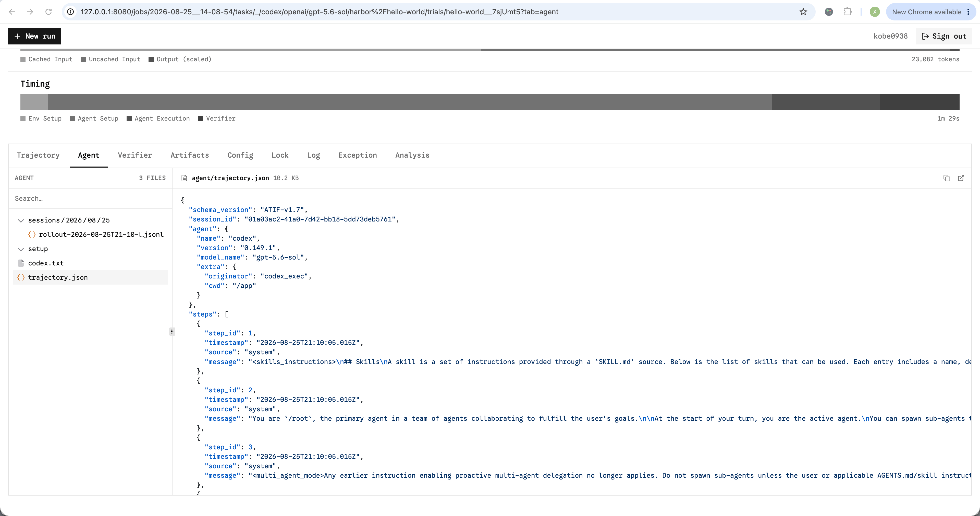Click the agent/trajectory.json file path header
The height and width of the screenshot is (516, 980).
click(x=230, y=178)
